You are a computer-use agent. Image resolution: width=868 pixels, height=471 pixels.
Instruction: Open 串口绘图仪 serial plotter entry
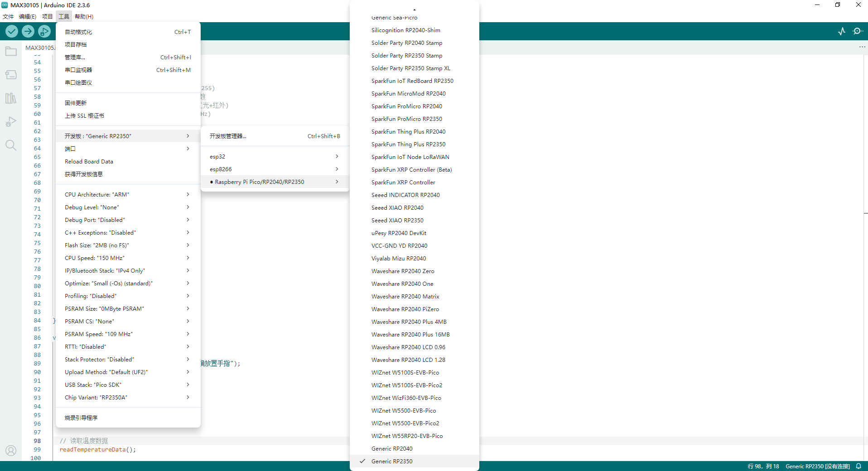(x=128, y=82)
